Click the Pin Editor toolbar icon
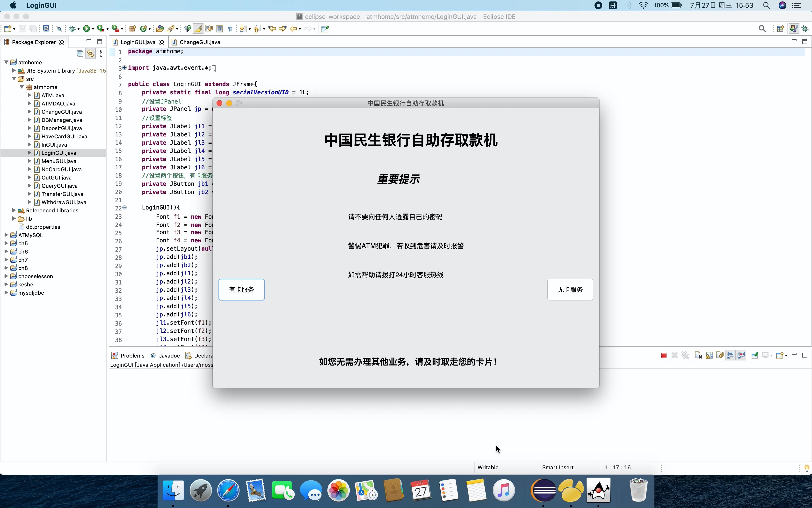The height and width of the screenshot is (508, 812). coord(325,29)
